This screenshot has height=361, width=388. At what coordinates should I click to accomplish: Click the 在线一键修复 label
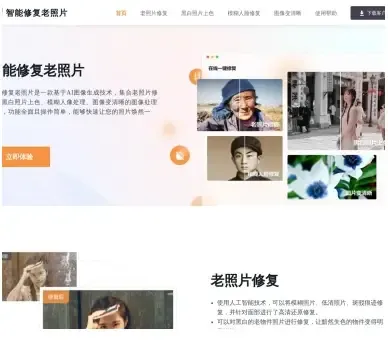(222, 68)
